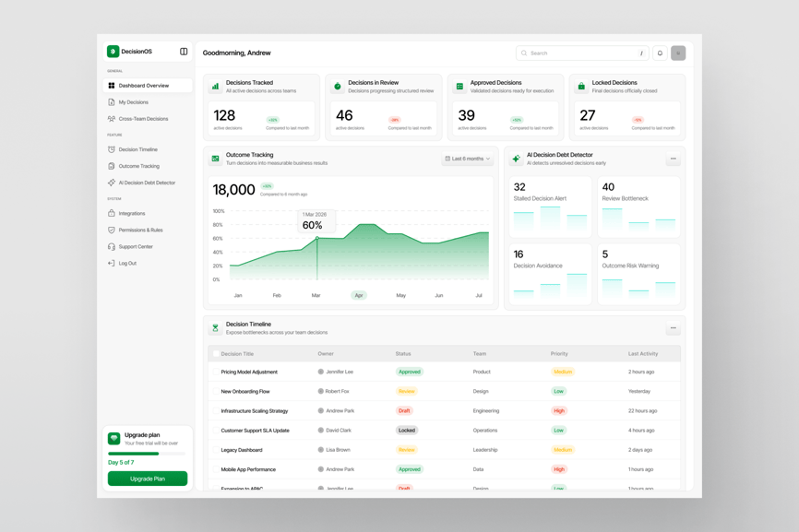
Task: Open AI Decision Debt Detector more options
Action: tap(674, 159)
